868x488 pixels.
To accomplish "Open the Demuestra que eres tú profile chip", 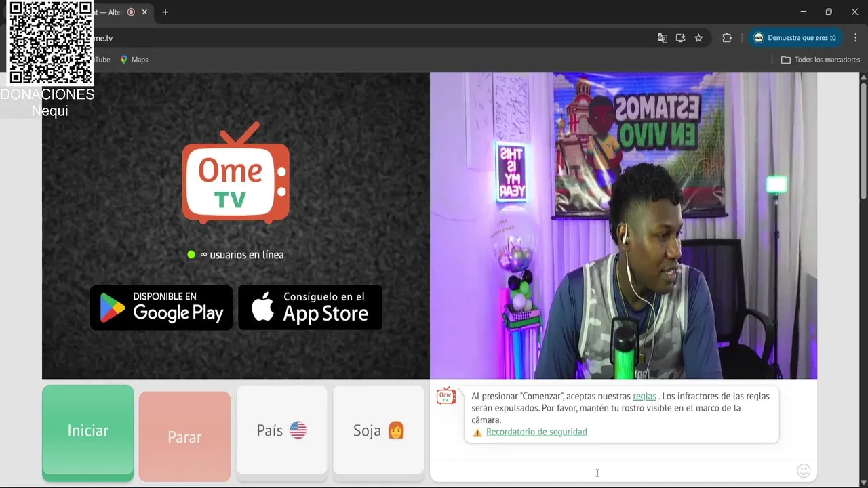I will click(796, 38).
